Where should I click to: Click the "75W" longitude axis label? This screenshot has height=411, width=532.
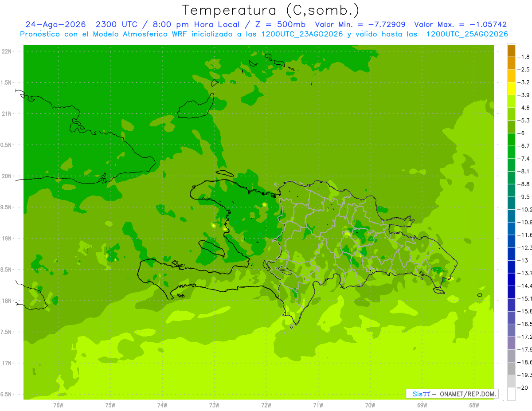click(110, 405)
